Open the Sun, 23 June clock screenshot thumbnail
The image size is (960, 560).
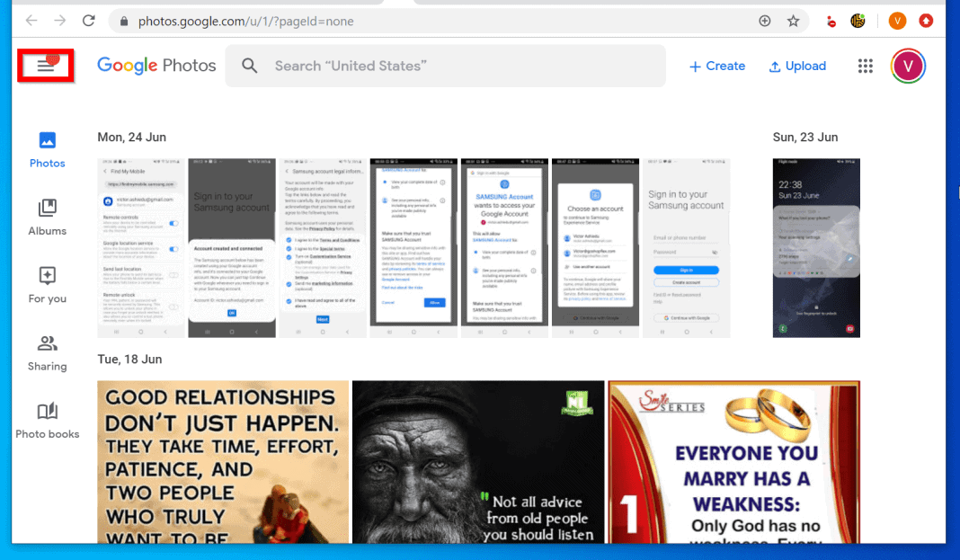[x=815, y=248]
